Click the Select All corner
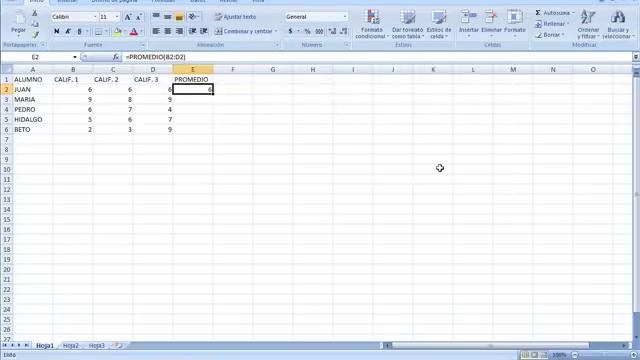This screenshot has height=360, width=640. point(7,69)
